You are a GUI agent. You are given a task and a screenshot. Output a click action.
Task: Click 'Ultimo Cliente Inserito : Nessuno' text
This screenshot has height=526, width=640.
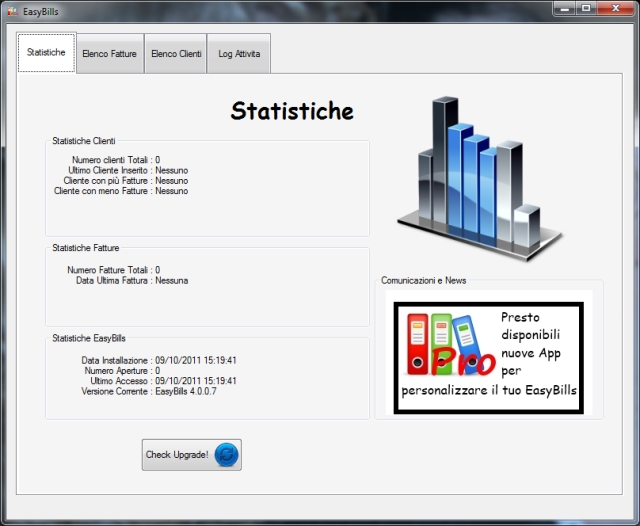click(x=128, y=170)
